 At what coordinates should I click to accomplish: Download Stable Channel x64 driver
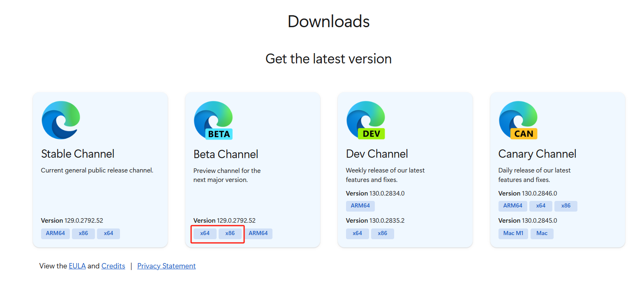click(108, 233)
